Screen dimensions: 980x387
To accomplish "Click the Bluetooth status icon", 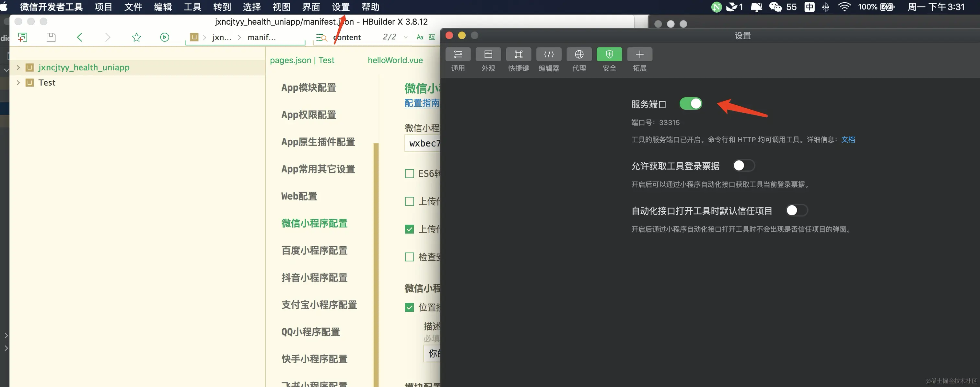I will tap(825, 7).
